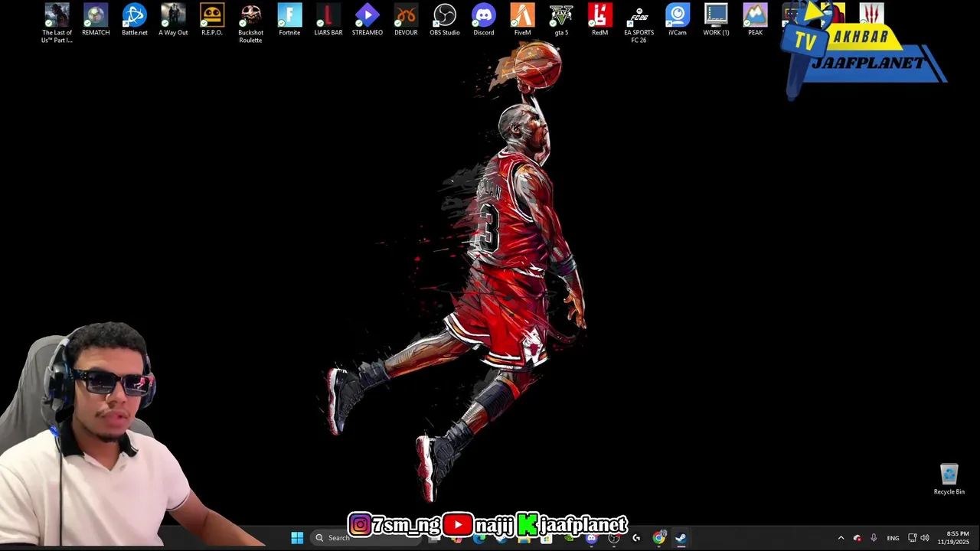This screenshot has width=980, height=551.
Task: Select the OBS Studio desktop shortcut
Action: coord(445,20)
